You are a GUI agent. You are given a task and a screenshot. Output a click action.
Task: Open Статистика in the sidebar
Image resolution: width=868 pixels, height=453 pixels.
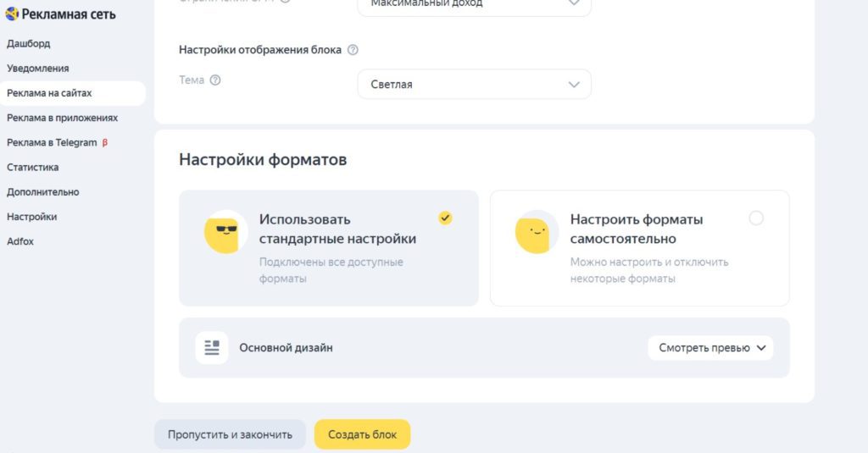click(x=33, y=167)
